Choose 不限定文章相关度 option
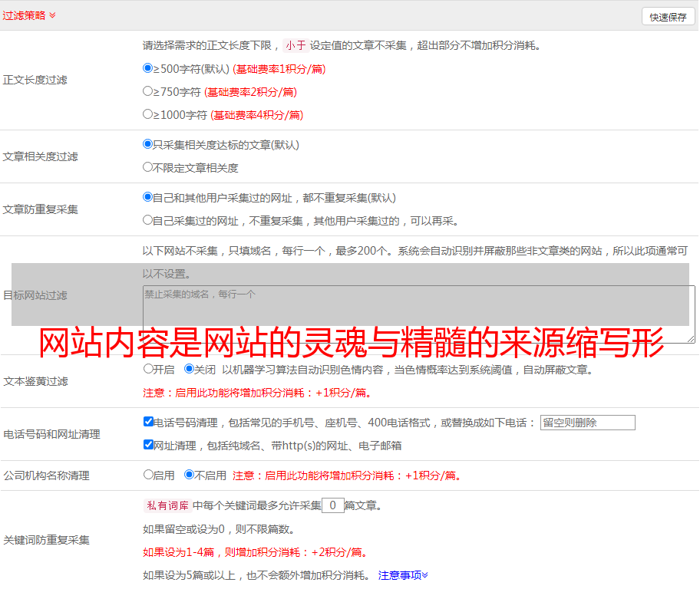Screen dimensions: 700x589 click(x=148, y=167)
